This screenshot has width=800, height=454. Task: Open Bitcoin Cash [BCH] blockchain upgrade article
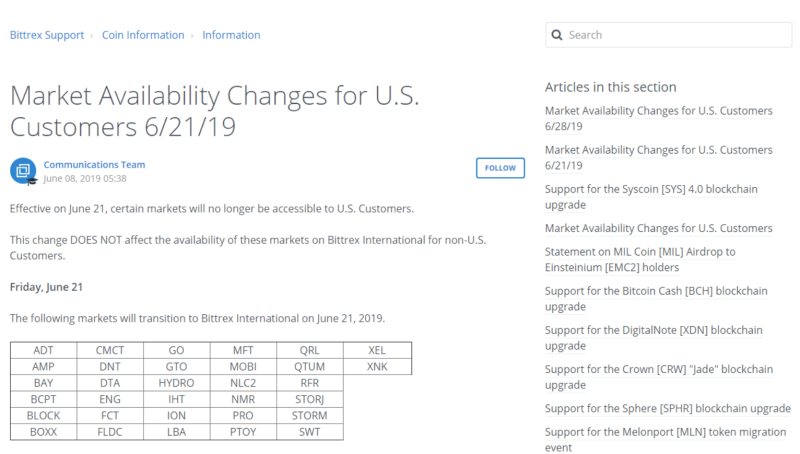656,291
